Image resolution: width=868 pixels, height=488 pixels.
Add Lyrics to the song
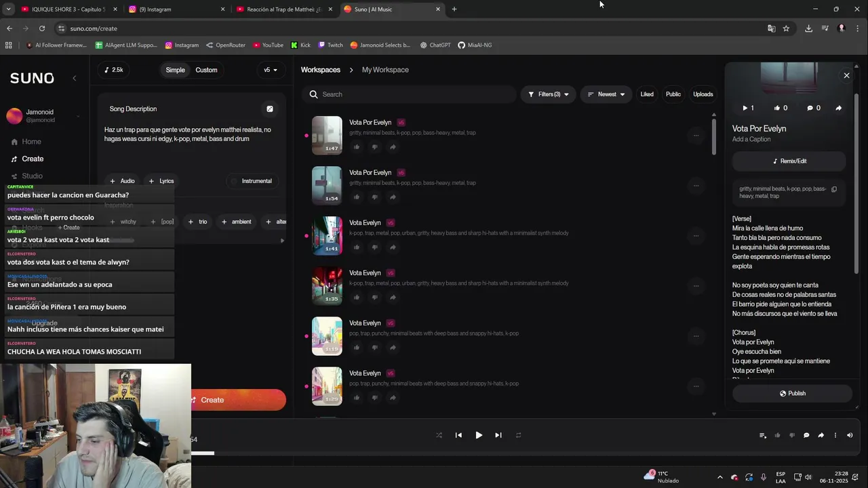(161, 181)
